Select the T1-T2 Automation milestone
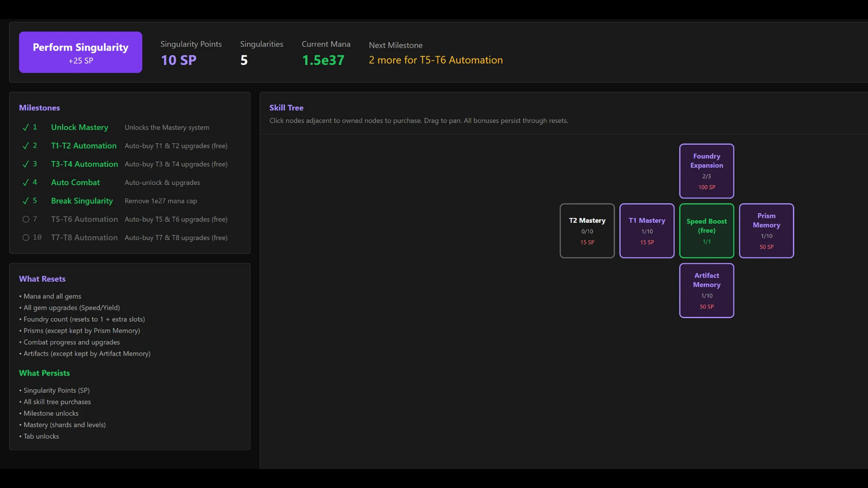Screen dimensions: 868x488 click(84, 145)
